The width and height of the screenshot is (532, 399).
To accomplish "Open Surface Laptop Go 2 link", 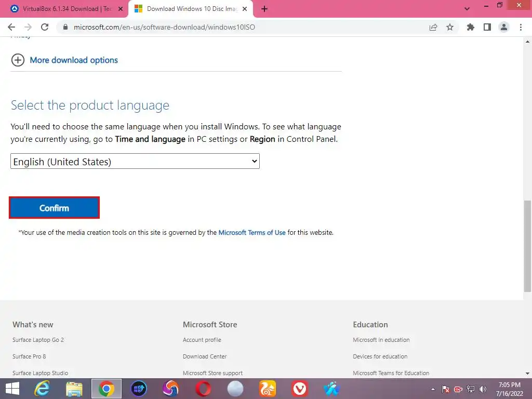I will [x=38, y=340].
